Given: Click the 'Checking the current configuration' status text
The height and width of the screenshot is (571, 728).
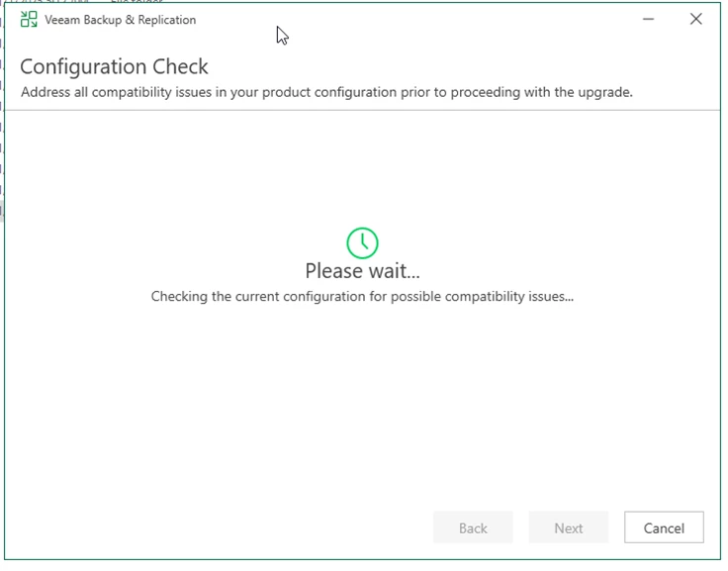Looking at the screenshot, I should click(x=362, y=296).
